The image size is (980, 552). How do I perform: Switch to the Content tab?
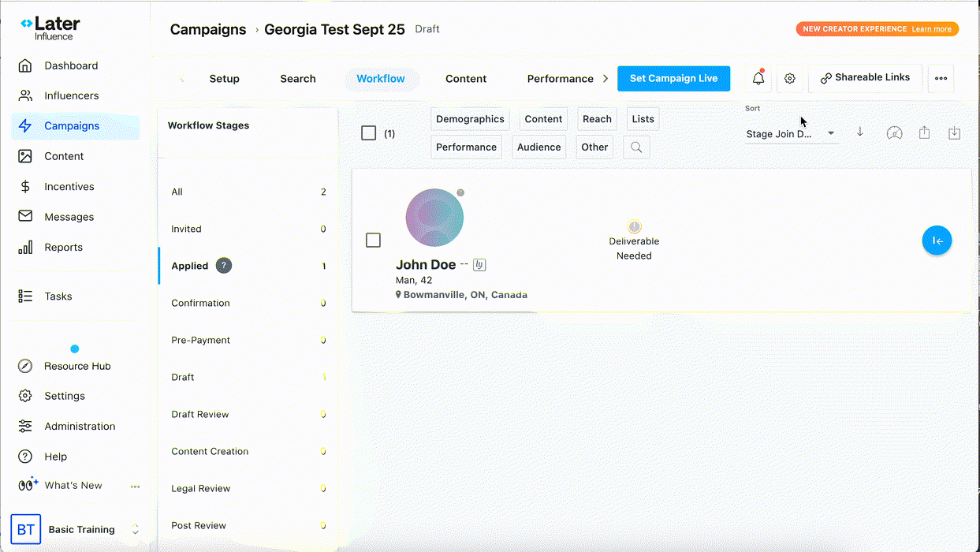[466, 79]
